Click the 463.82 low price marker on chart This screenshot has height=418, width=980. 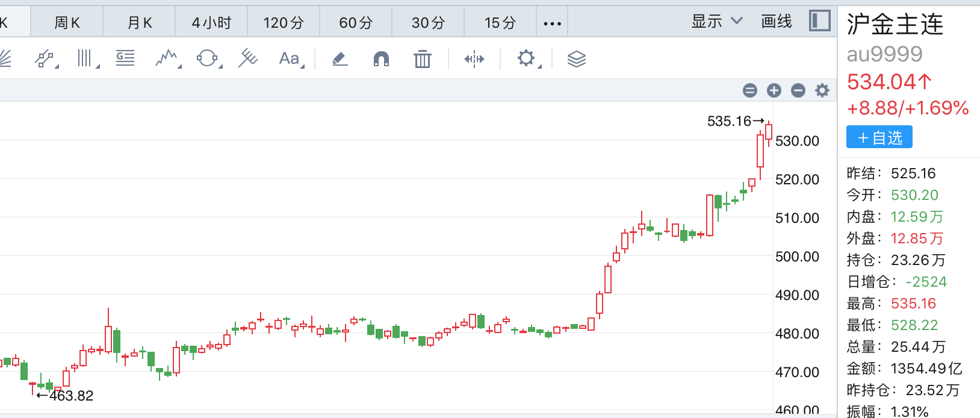click(x=65, y=396)
